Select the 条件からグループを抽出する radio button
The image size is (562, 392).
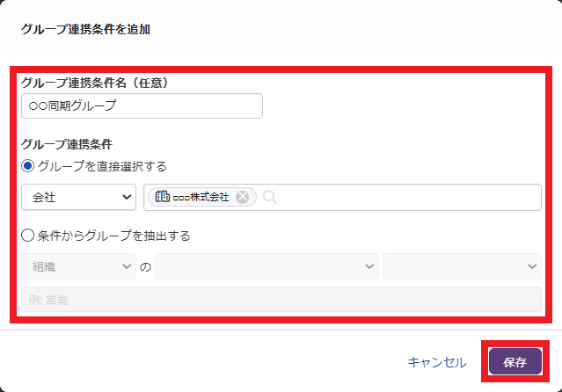coord(28,236)
